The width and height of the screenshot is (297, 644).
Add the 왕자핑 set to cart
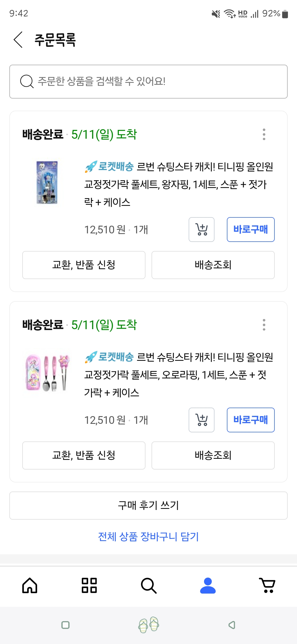pyautogui.click(x=201, y=230)
